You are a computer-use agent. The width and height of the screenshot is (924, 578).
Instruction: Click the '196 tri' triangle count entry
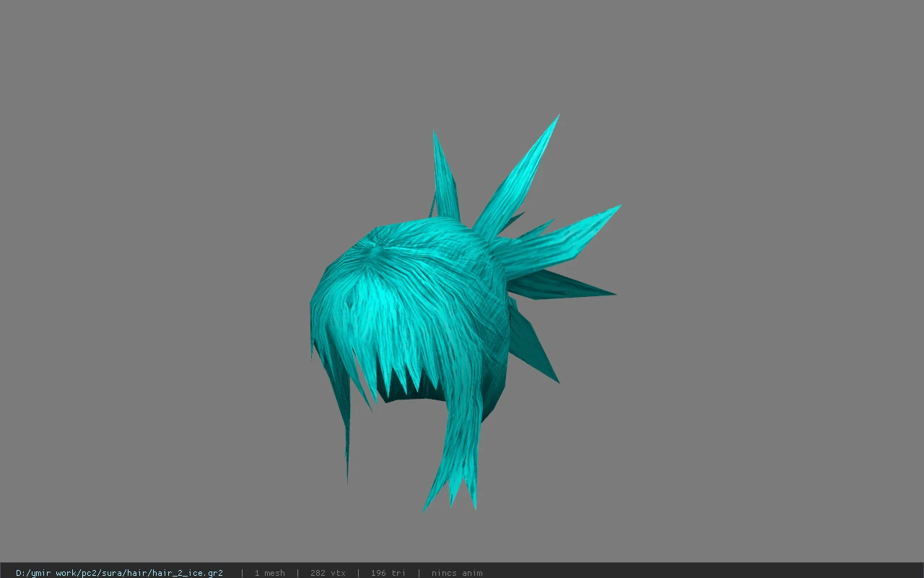coord(388,573)
